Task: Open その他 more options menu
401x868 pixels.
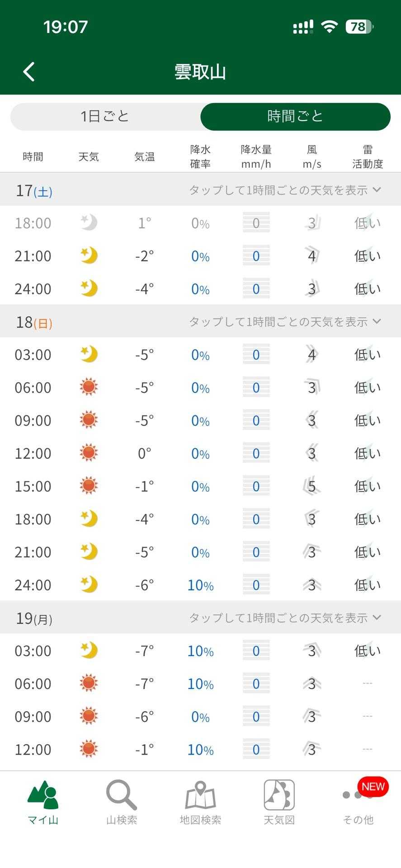Action: point(358,802)
